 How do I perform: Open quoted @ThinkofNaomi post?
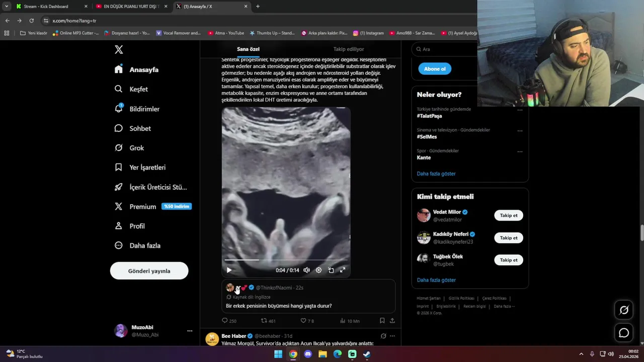click(x=308, y=297)
